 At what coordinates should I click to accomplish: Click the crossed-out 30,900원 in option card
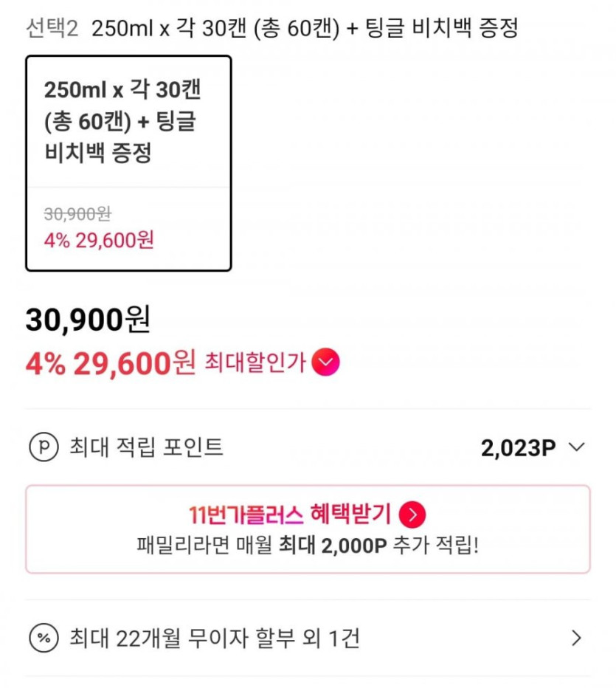point(77,213)
